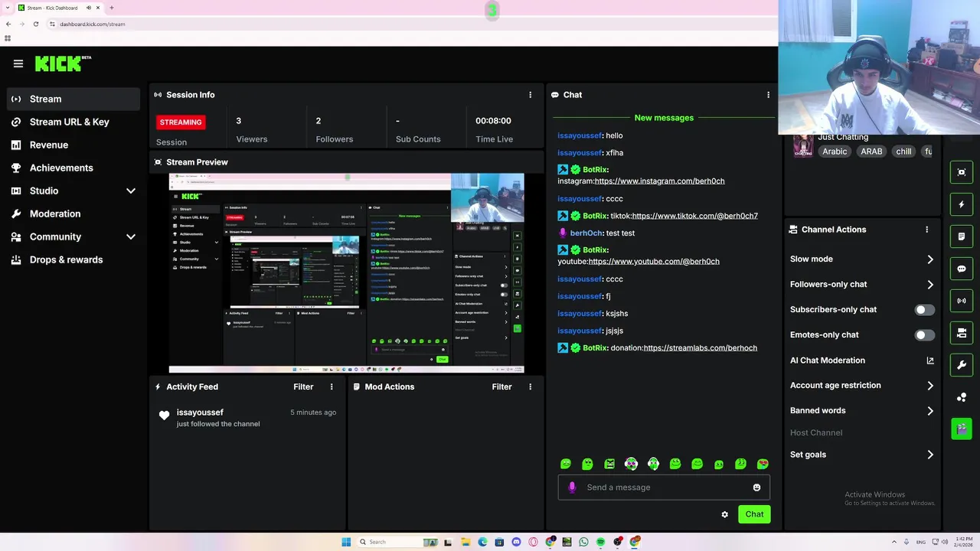Click stream preview icon in right toolbar
The image size is (980, 551).
(x=962, y=172)
